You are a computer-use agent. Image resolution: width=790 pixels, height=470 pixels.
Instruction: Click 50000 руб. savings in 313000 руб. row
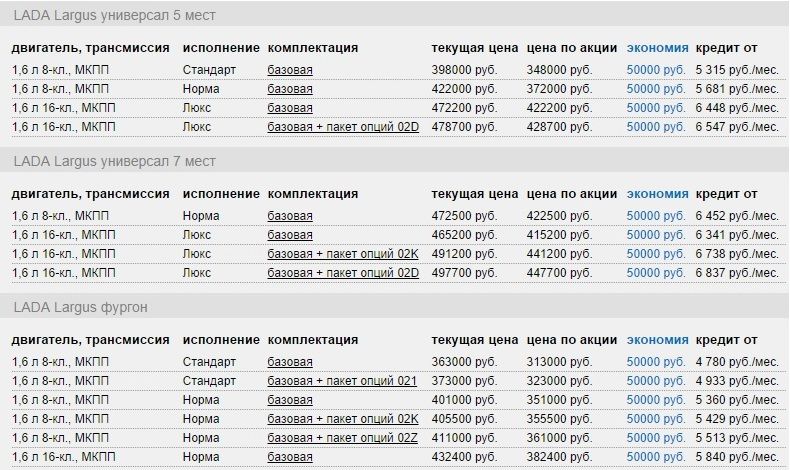[655, 362]
